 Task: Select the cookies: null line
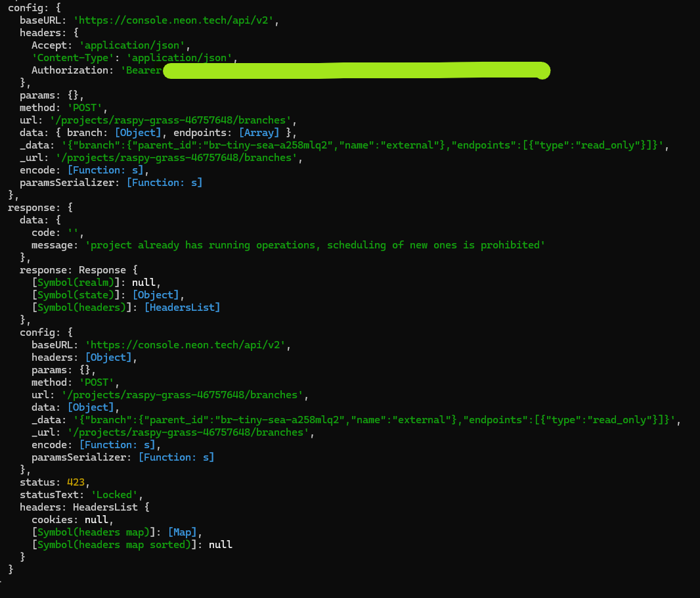pos(72,520)
